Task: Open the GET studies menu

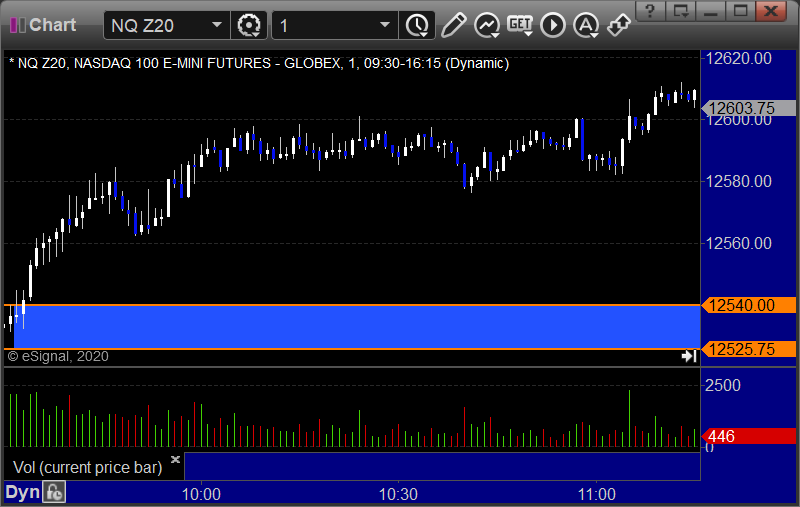Action: click(x=520, y=25)
